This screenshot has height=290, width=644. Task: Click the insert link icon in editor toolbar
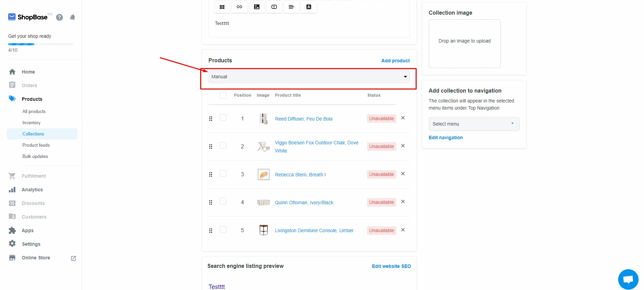240,7
